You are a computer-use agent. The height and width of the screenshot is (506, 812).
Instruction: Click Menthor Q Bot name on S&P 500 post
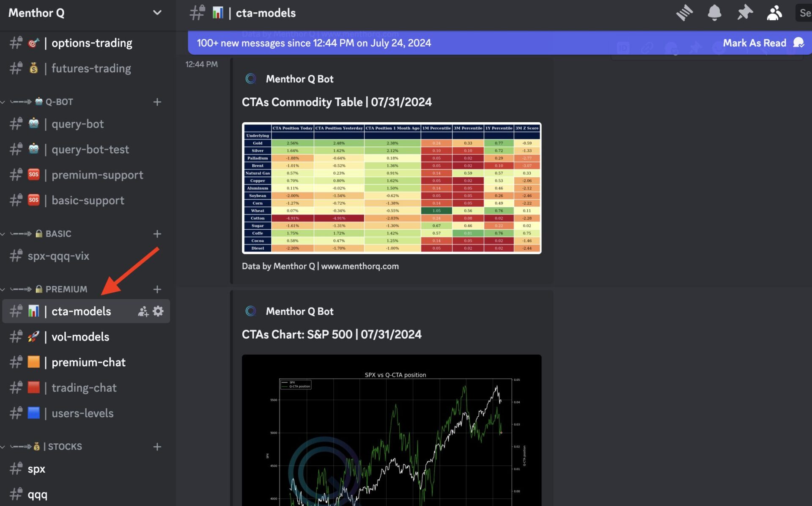click(299, 311)
